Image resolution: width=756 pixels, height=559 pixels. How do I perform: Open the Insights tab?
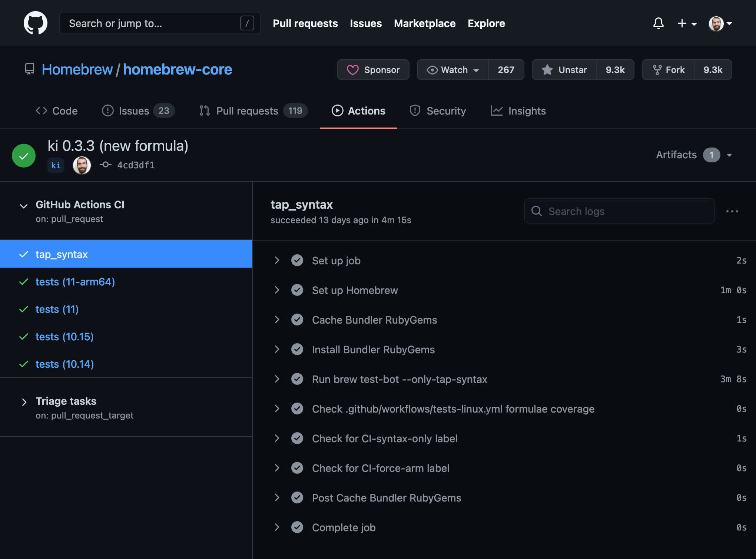coord(518,110)
